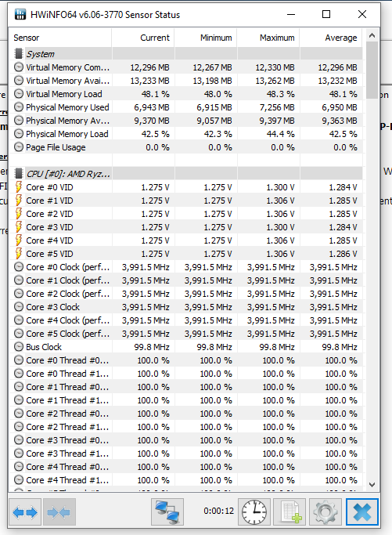This screenshot has height=535, width=392.
Task: Start logging with the sheet plus icon
Action: pyautogui.click(x=290, y=512)
